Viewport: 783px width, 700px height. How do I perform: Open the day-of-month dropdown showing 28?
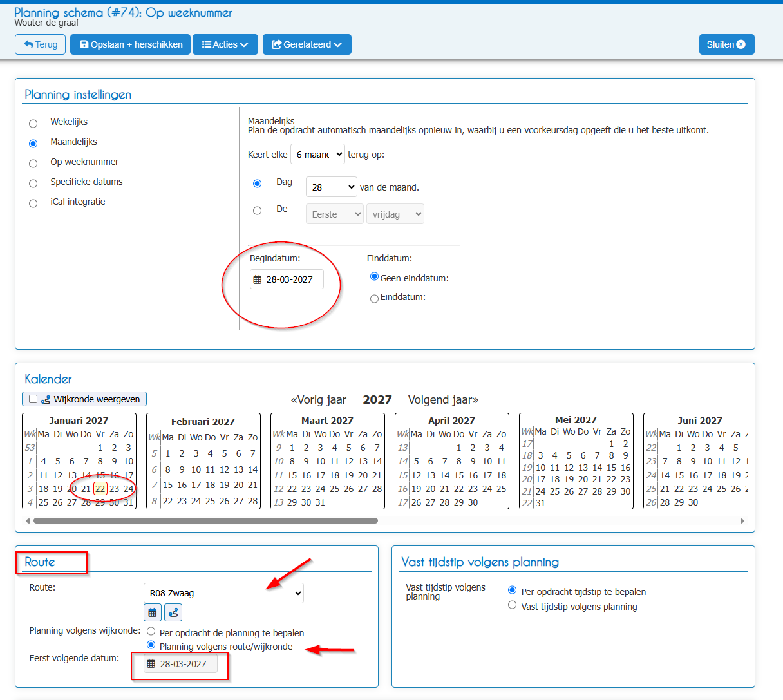[331, 187]
